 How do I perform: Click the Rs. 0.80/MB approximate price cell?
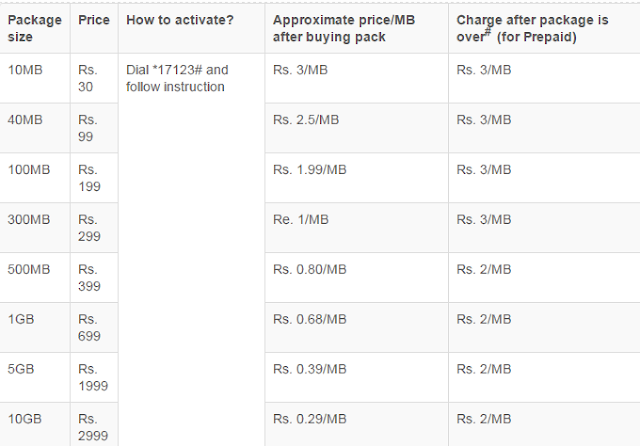309,270
